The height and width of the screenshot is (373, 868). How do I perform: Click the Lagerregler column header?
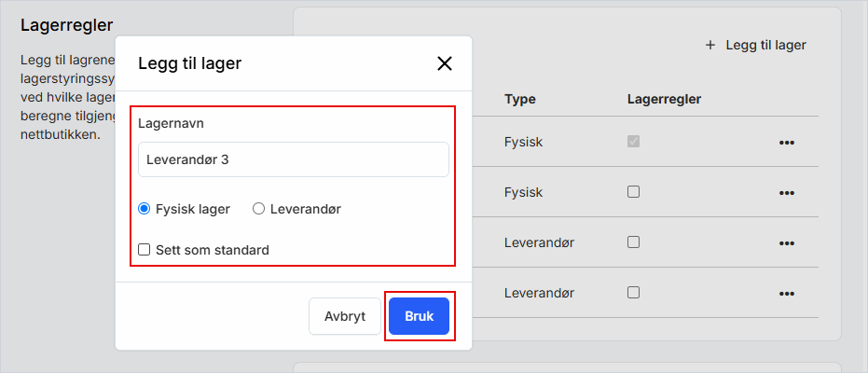tap(664, 99)
